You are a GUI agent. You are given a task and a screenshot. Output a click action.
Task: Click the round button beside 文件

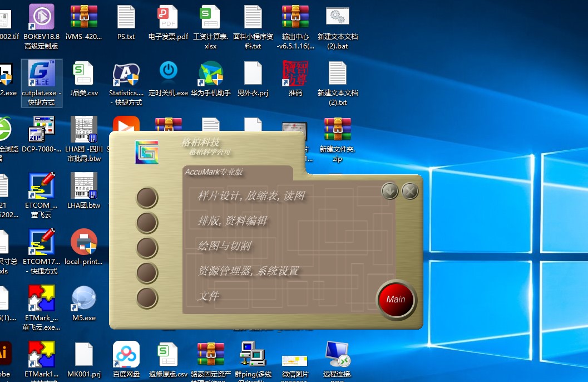147,298
